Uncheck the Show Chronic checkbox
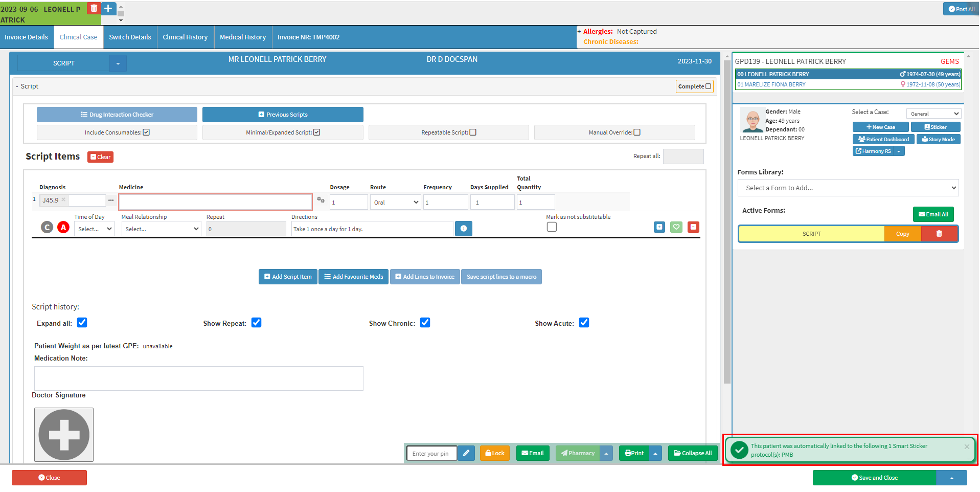This screenshot has width=980, height=492. (x=425, y=323)
